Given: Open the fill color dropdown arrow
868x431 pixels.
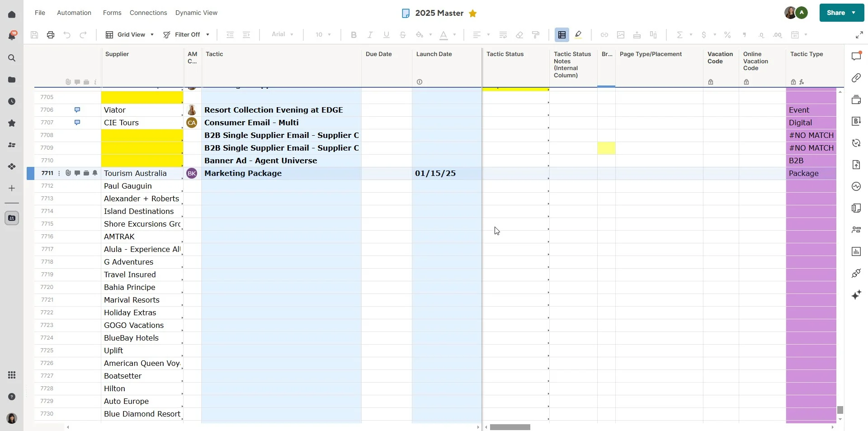Looking at the screenshot, I should pyautogui.click(x=430, y=35).
